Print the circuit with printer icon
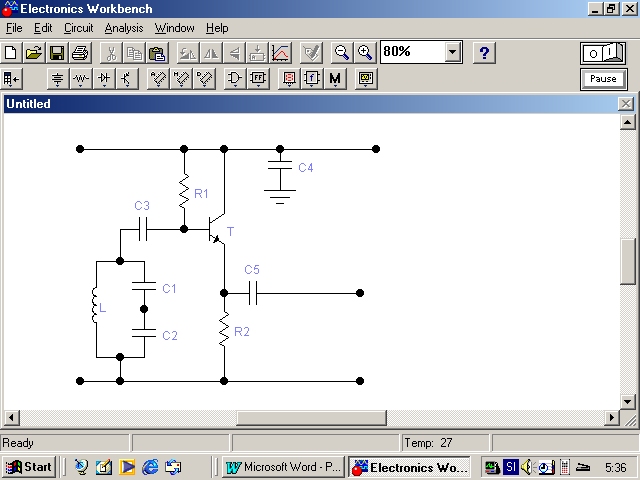This screenshot has height=480, width=640. [80, 53]
